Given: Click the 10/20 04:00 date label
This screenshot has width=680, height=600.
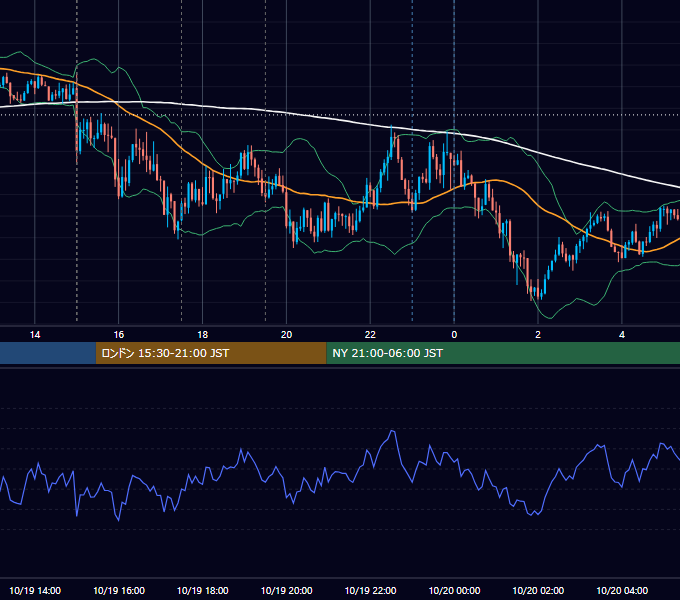Looking at the screenshot, I should [622, 590].
